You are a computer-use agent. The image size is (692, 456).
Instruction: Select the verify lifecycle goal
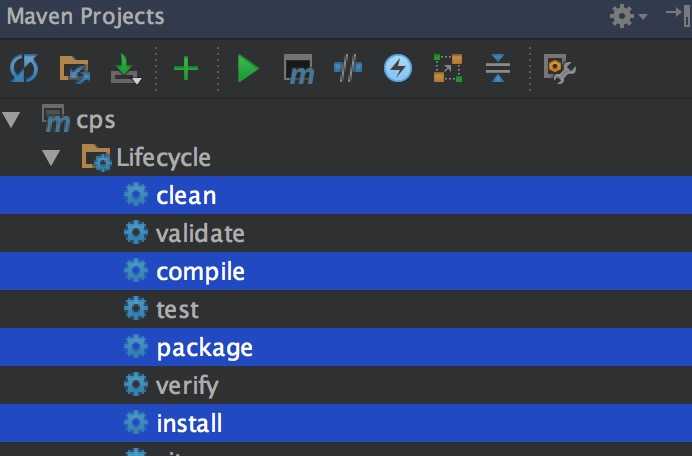346,385
